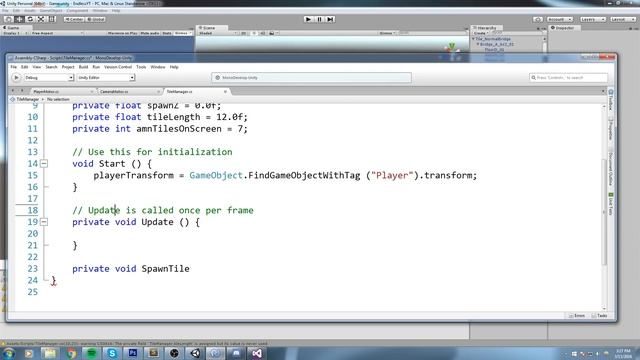Viewport: 640px width, 360px height.
Task: Open MonoDevelop Version Control menu
Action: (x=118, y=67)
